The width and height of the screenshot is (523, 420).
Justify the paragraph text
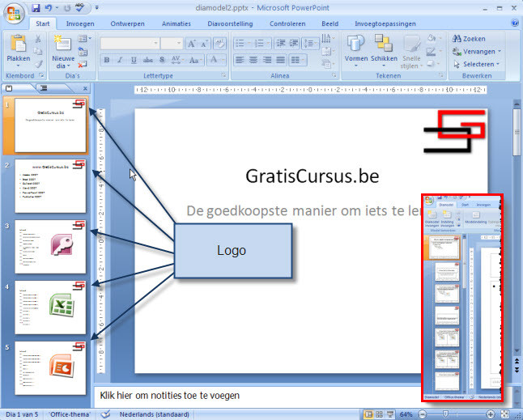(x=281, y=61)
